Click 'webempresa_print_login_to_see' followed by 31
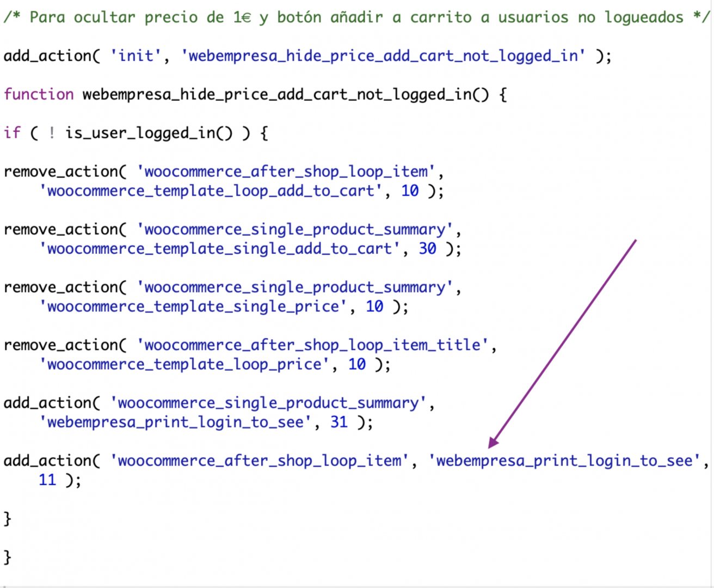Viewport: 714px width, 588px height. [176, 422]
